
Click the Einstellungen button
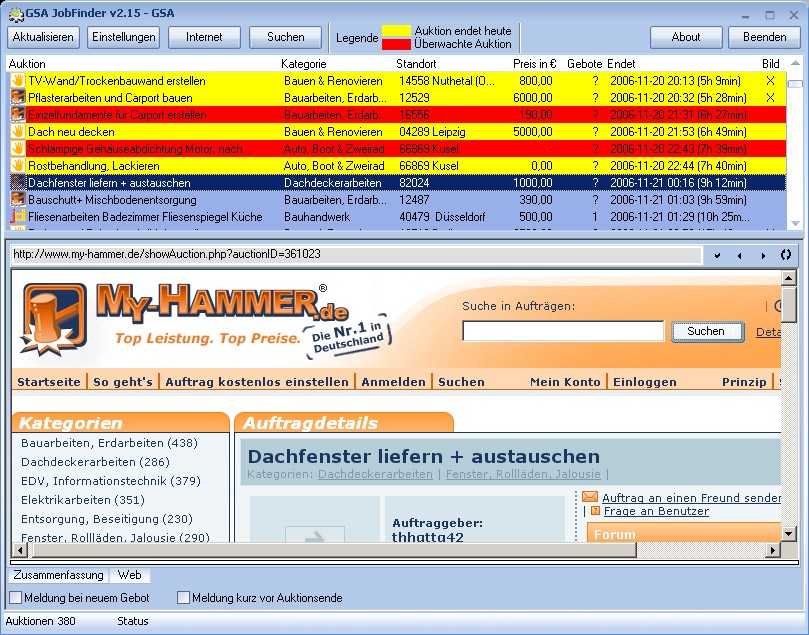coord(123,37)
